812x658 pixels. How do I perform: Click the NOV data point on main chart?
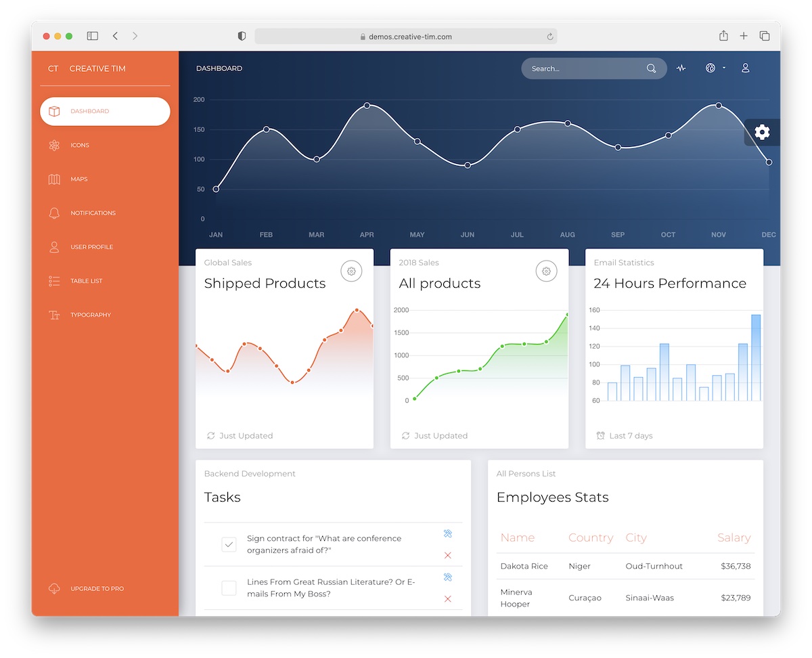click(x=719, y=106)
